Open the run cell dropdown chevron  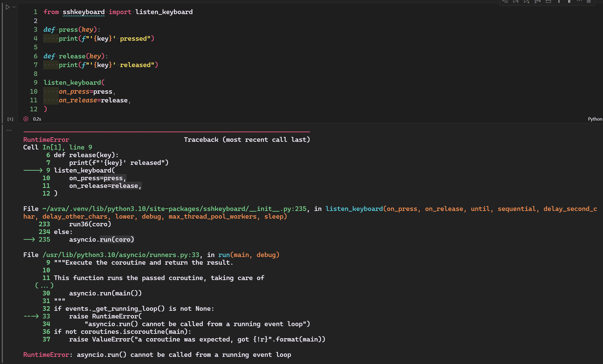(x=14, y=7)
